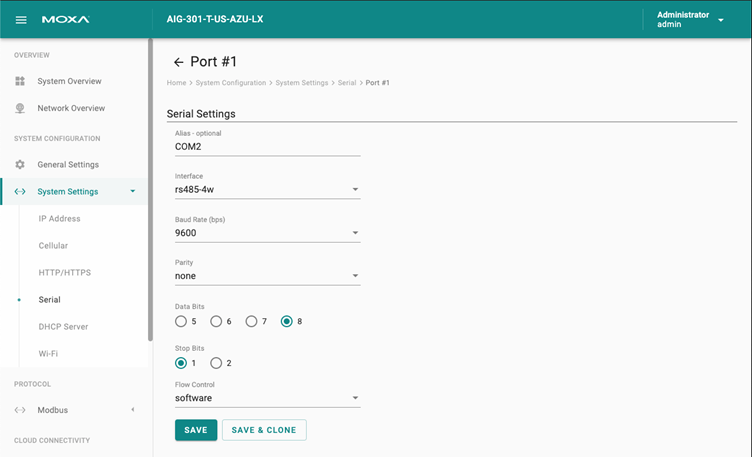Choose 2 stop bits radio button
Screen dimensions: 752x457
[216, 363]
